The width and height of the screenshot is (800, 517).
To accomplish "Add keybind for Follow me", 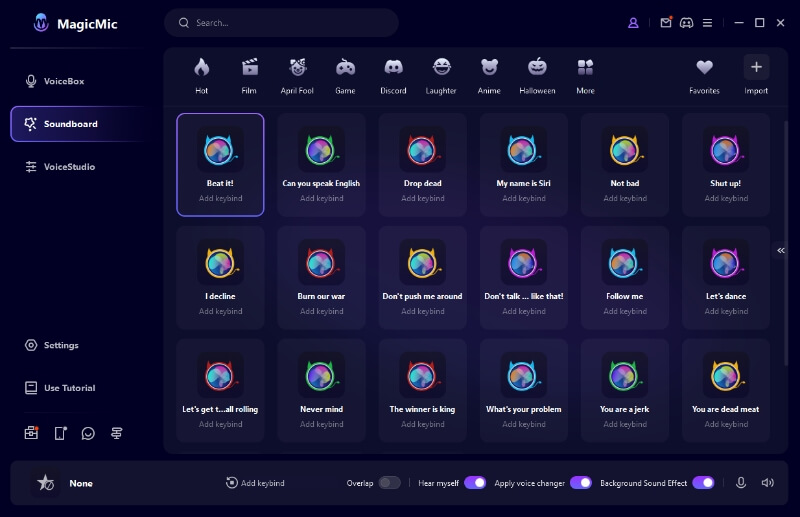I will pyautogui.click(x=624, y=311).
